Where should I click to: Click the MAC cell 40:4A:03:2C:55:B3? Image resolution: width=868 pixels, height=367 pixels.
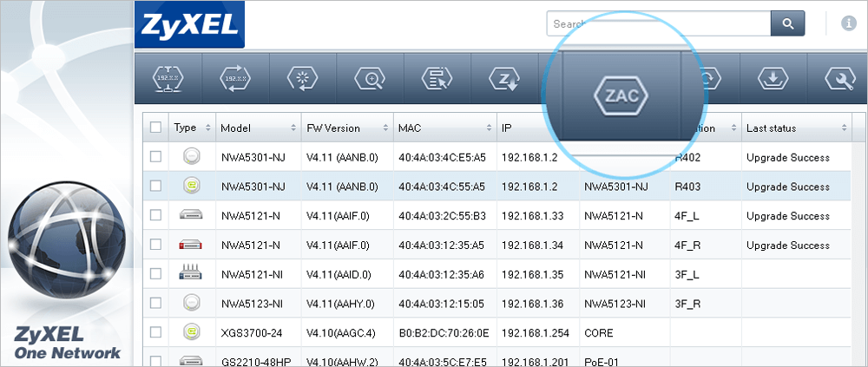coord(442,216)
